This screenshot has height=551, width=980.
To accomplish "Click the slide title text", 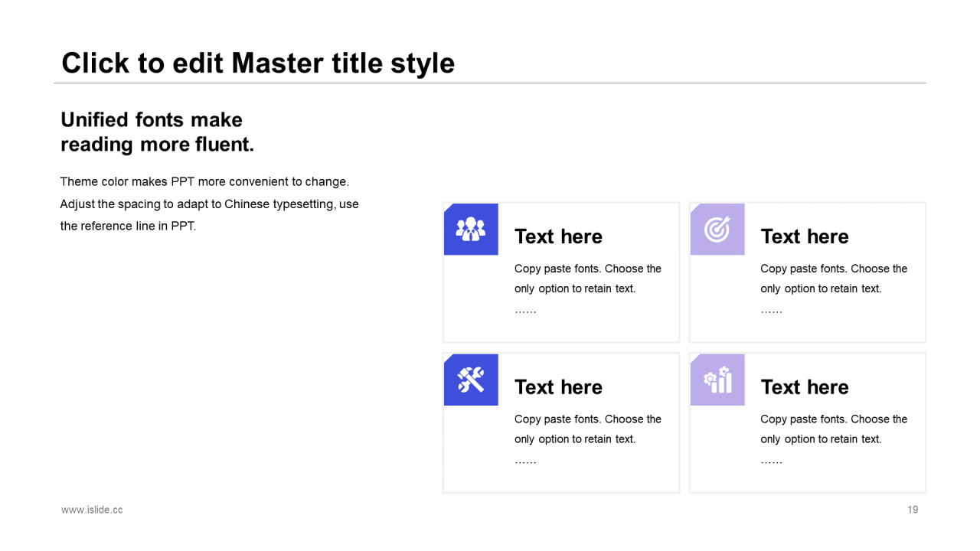I will click(x=258, y=63).
